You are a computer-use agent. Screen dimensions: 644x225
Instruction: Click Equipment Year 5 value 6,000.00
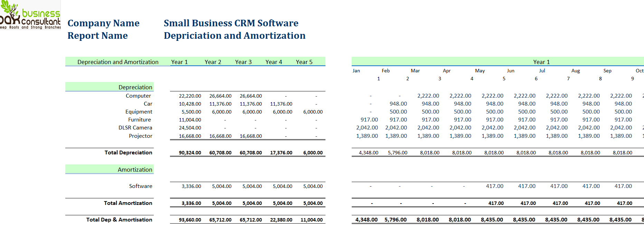coord(313,112)
